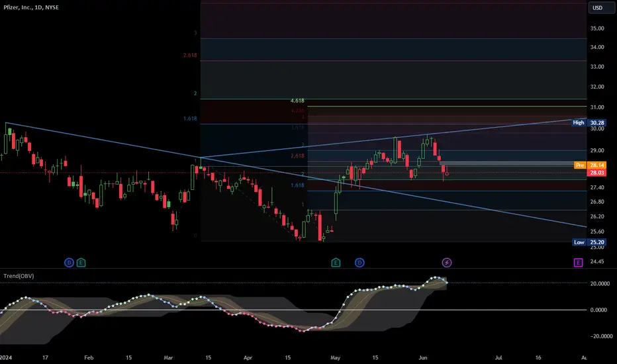Click the 26.80 price axis value

point(597,202)
